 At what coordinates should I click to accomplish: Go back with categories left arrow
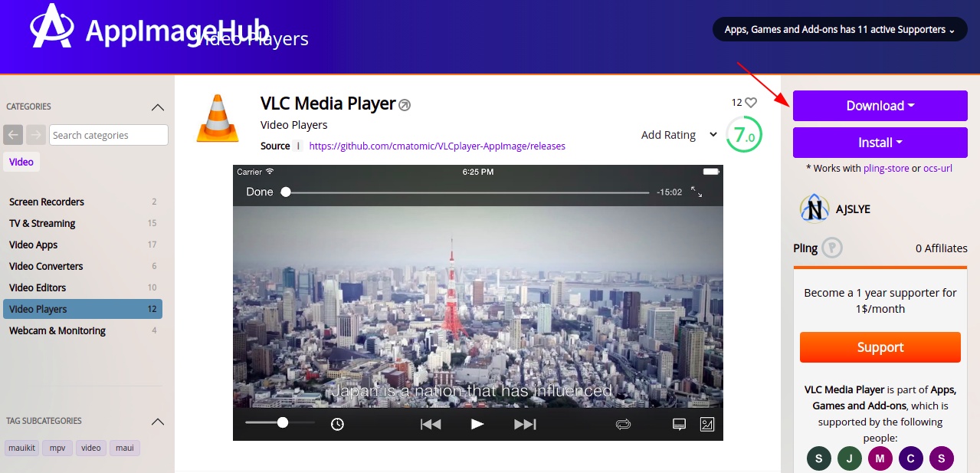coord(13,135)
